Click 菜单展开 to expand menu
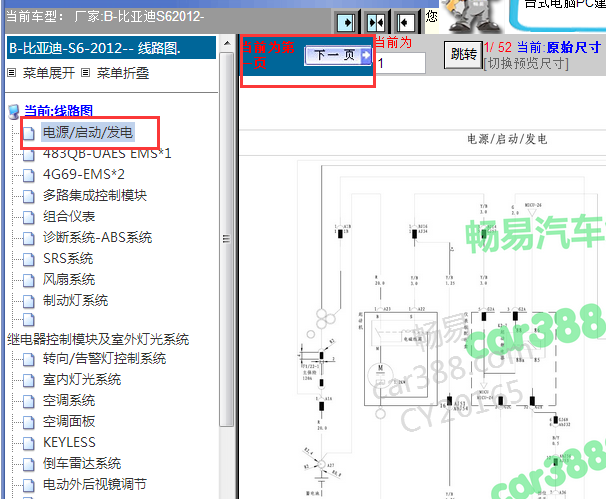606x499 pixels. tap(48, 73)
